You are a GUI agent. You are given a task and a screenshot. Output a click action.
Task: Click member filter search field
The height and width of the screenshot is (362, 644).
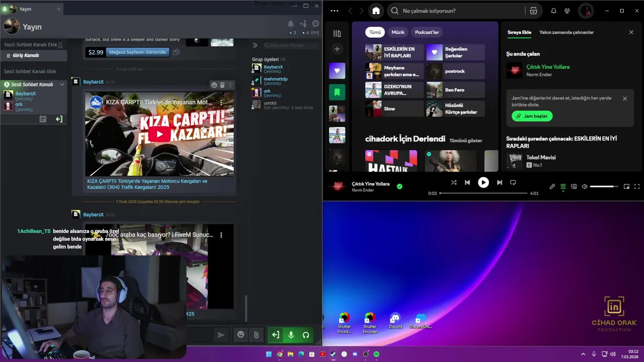tap(291, 45)
